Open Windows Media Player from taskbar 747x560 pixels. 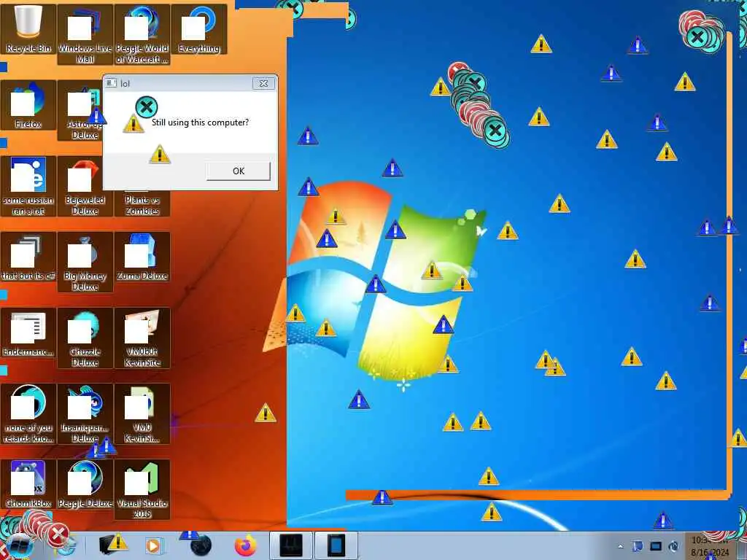(x=153, y=545)
